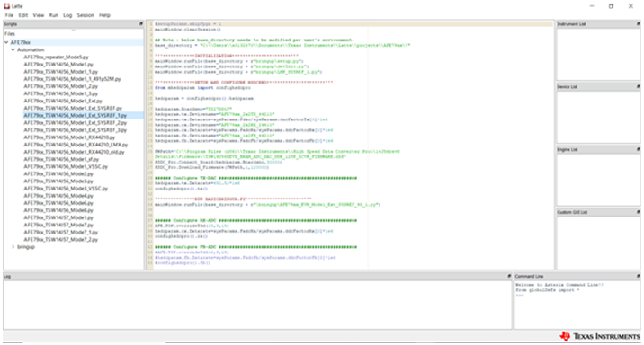The width and height of the screenshot is (644, 345).
Task: Select AFE79xx_TSW14J56_Mode1_Ext_SYSREF_2.py script
Action: tap(75, 123)
